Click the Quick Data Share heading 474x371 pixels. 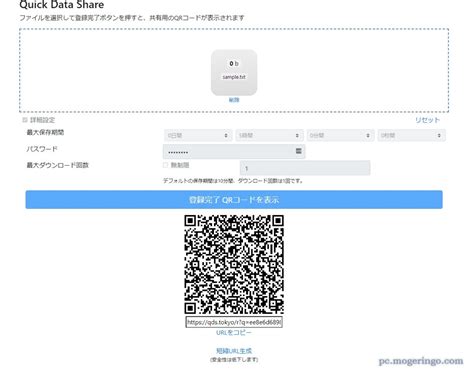[62, 5]
